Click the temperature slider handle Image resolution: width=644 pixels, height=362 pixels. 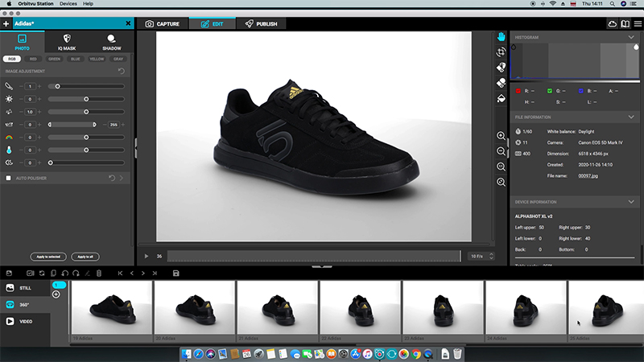click(x=86, y=150)
